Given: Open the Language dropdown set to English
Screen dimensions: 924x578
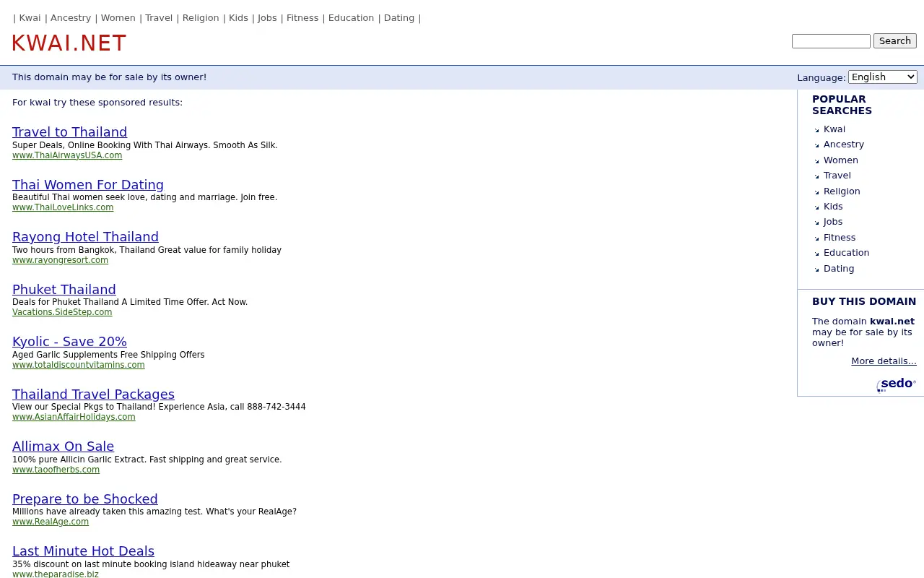Looking at the screenshot, I should [x=882, y=77].
